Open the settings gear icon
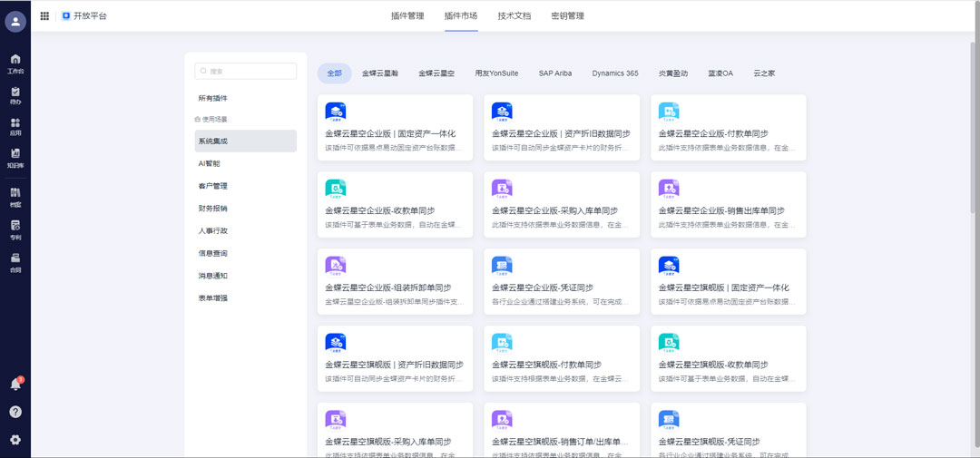980x458 pixels. pos(15,440)
